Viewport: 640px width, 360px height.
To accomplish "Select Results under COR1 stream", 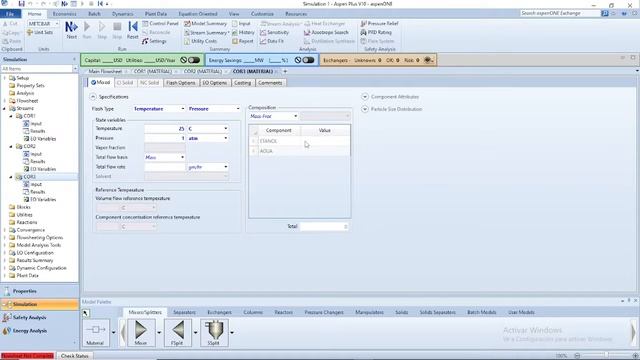I will (38, 131).
